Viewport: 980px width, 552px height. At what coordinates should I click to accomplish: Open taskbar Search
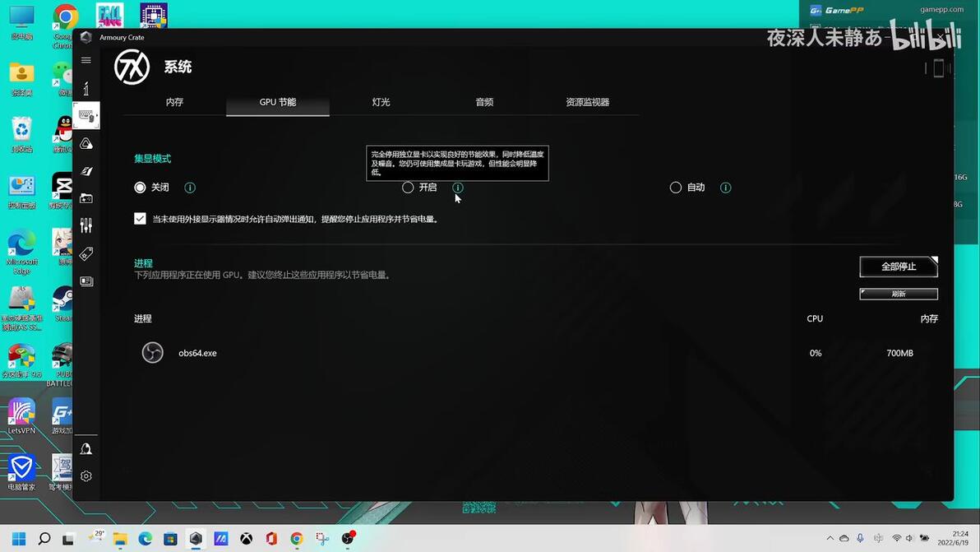pos(44,538)
